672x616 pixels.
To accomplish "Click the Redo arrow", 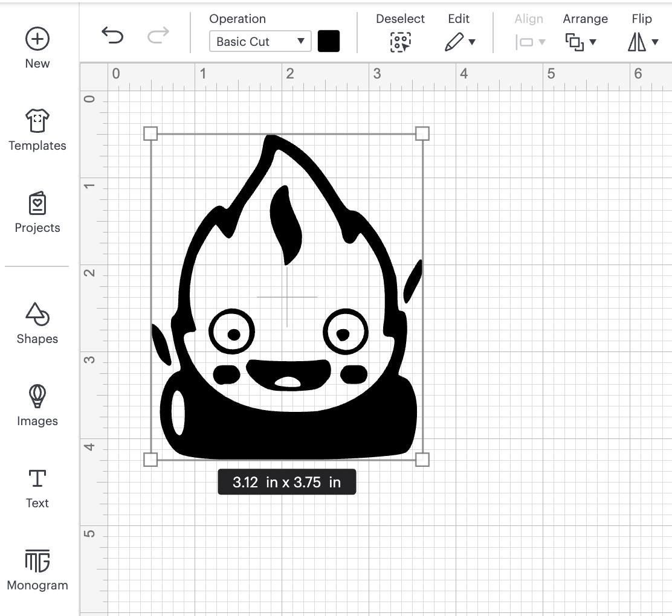I will pyautogui.click(x=157, y=36).
